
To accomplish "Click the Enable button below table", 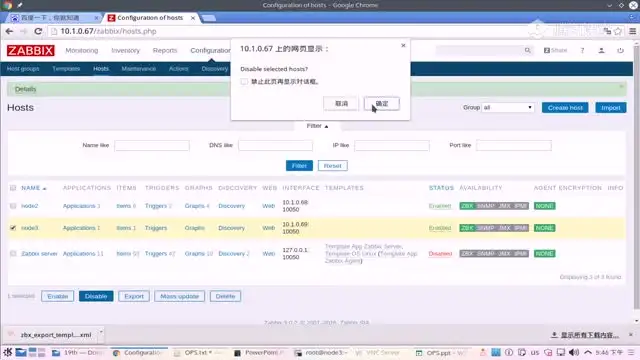I will click(58, 296).
